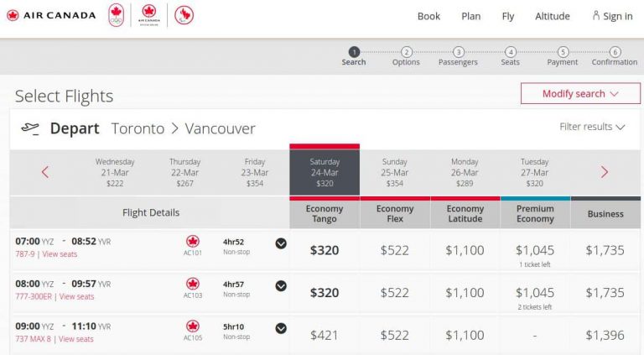The height and width of the screenshot is (355, 644).
Task: Click AC101 airline logo icon
Action: click(193, 241)
